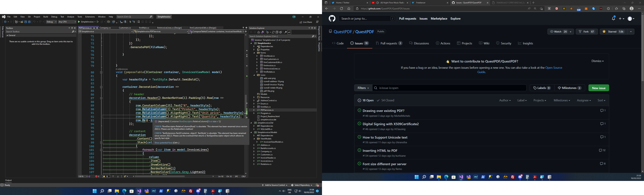Click Save All in Visual Studio toolbar
This screenshot has height=195, width=644.
[29, 22]
